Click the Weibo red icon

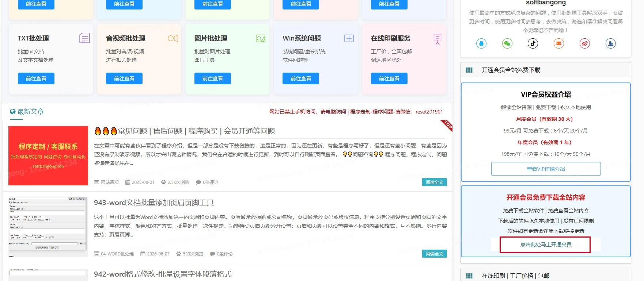585,43
